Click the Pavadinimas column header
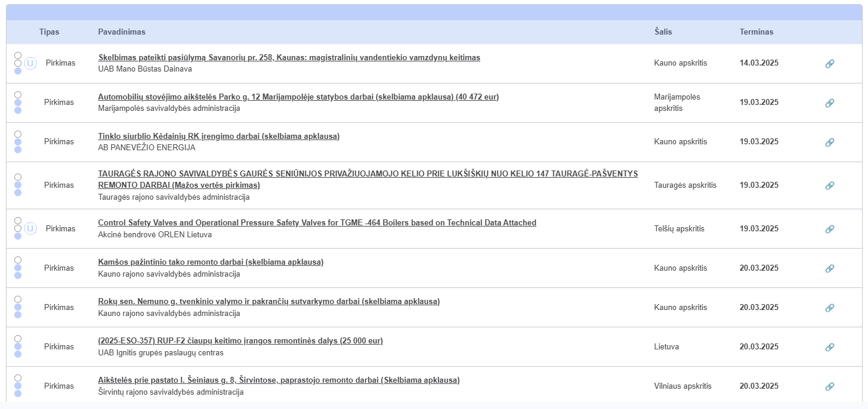This screenshot has width=868, height=409. tap(122, 32)
